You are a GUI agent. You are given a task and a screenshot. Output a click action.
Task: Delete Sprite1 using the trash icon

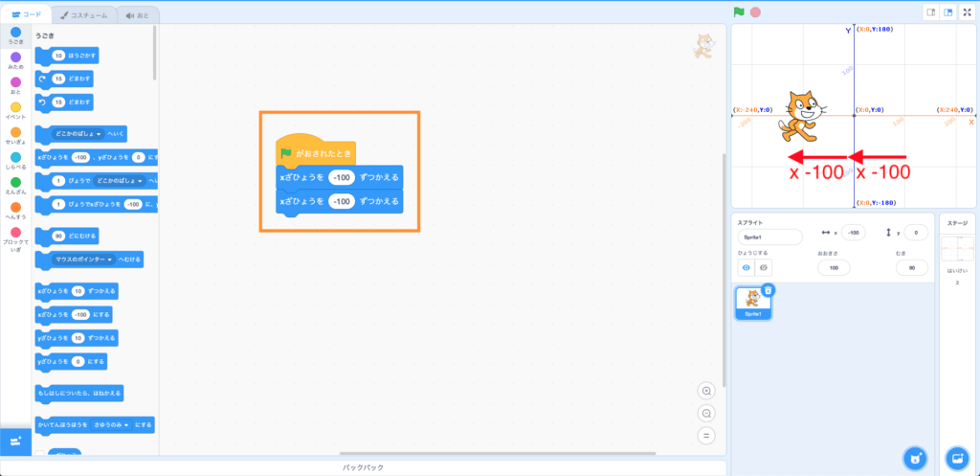pos(768,289)
